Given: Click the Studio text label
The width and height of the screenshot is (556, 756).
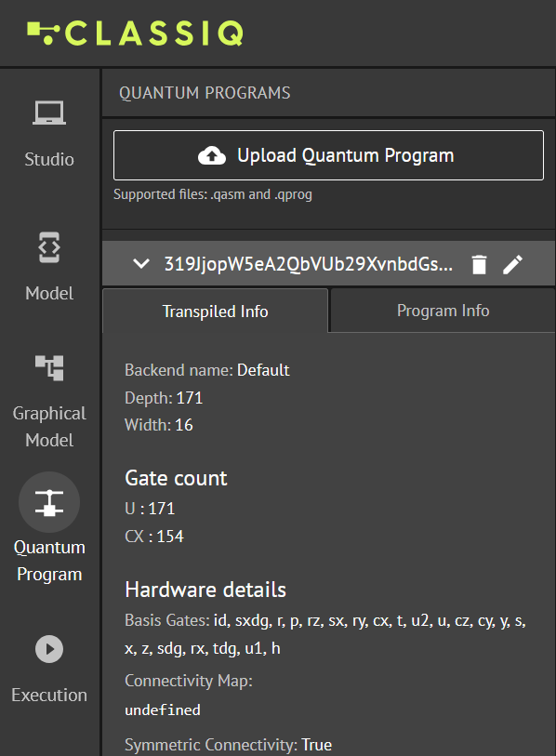Looking at the screenshot, I should [49, 159].
